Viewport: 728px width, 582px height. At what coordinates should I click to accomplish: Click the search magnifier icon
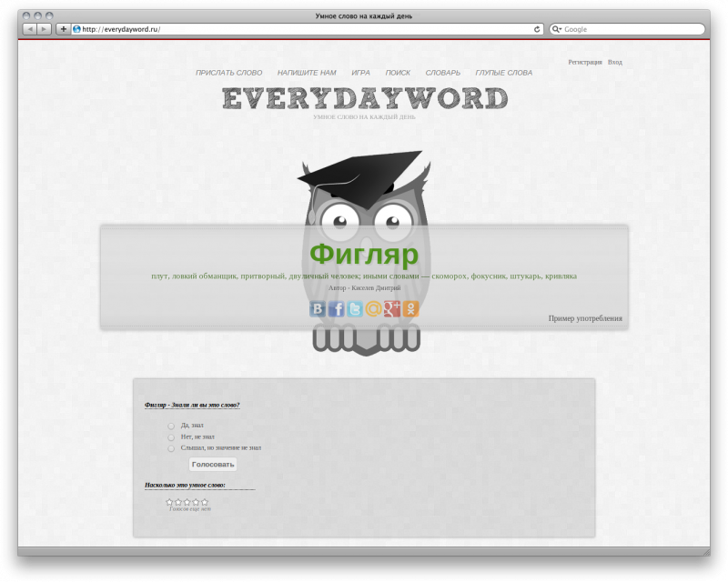click(556, 29)
